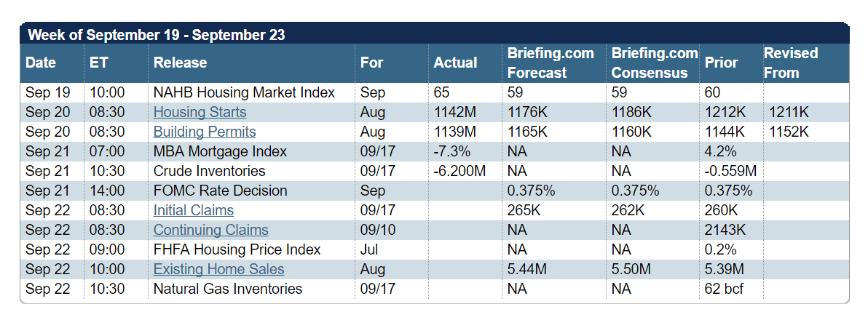
Task: Open the Housing Starts link
Action: point(200,112)
